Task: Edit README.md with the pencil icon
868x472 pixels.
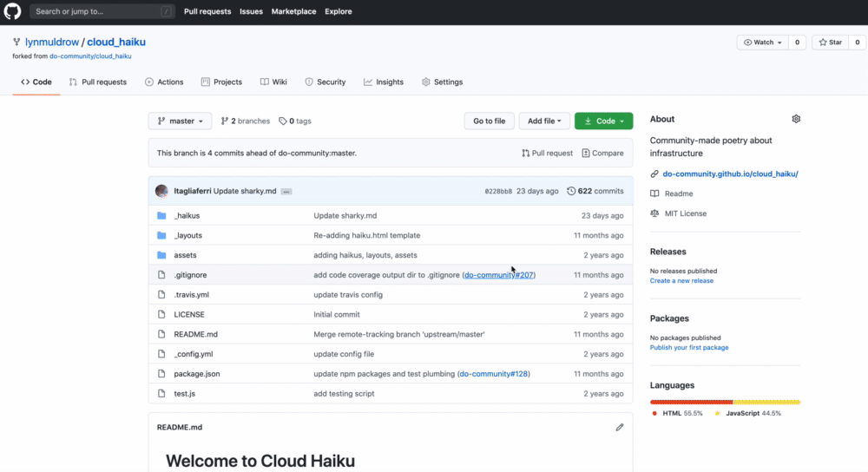Action: coord(620,427)
